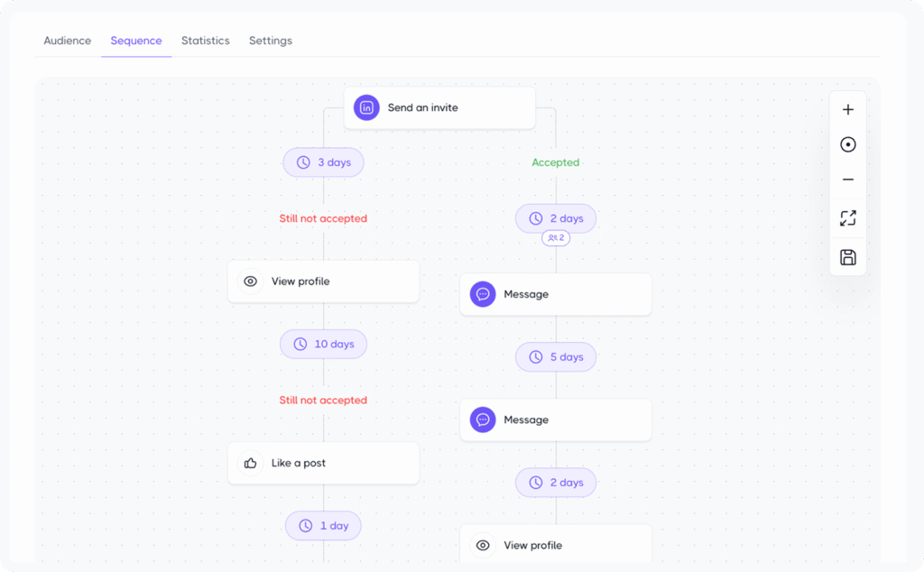Click the LinkedIn icon on Send an invite
Image resolution: width=924 pixels, height=572 pixels.
[x=366, y=107]
